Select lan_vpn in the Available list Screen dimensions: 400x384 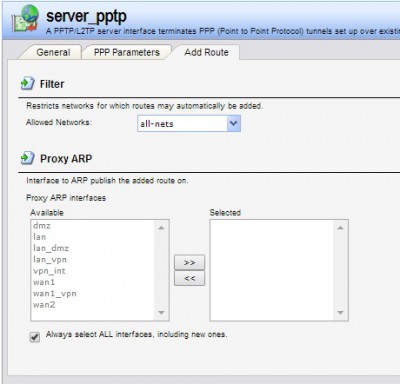click(x=50, y=260)
